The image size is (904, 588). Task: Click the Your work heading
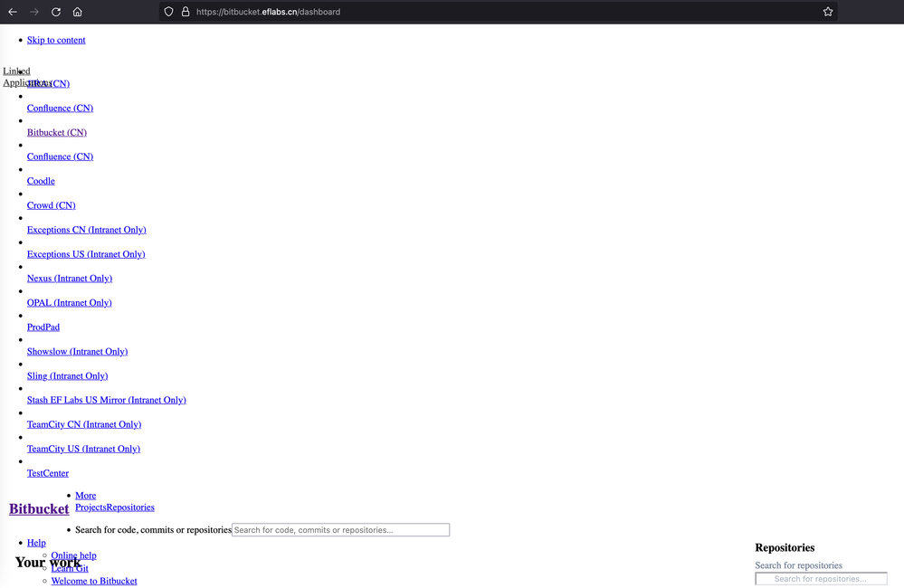(48, 562)
